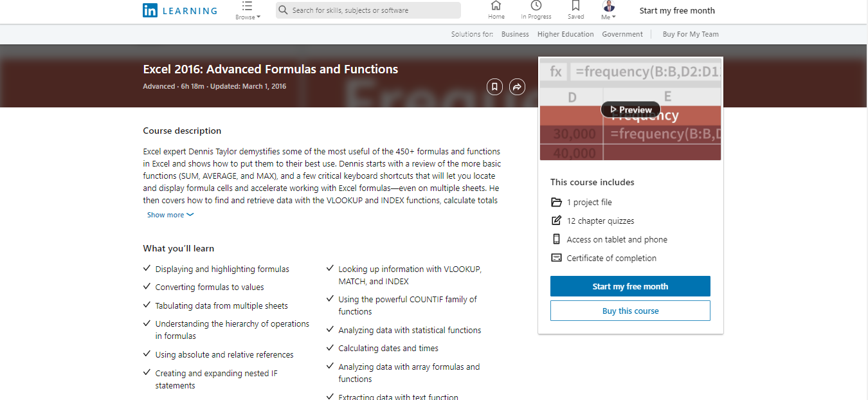Click the chapter quizzes pencil icon

pyautogui.click(x=556, y=221)
